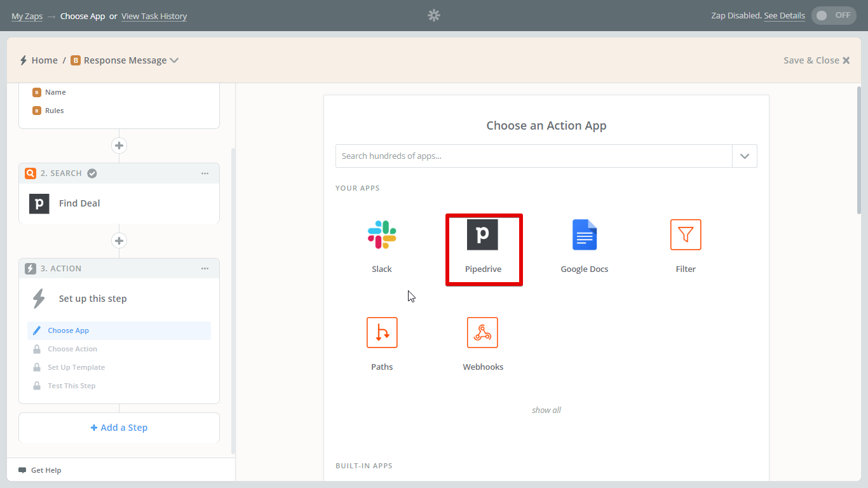Go to My Zaps link

click(x=27, y=16)
